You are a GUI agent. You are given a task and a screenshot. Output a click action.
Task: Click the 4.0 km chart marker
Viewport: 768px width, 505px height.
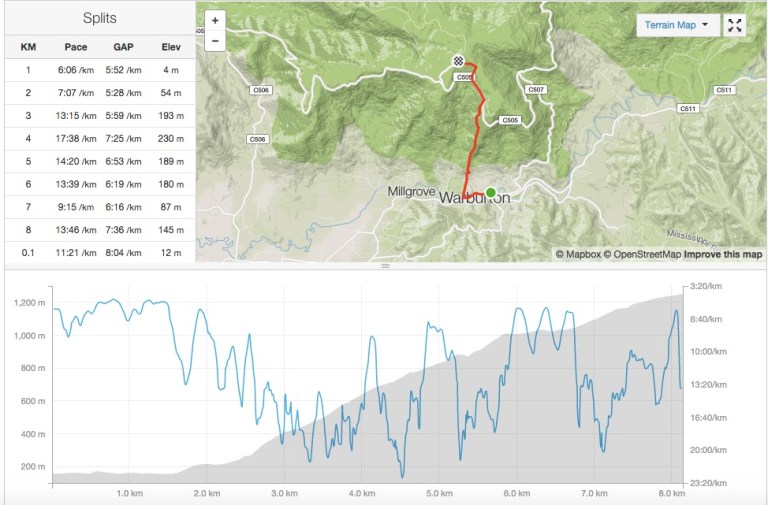[362, 493]
